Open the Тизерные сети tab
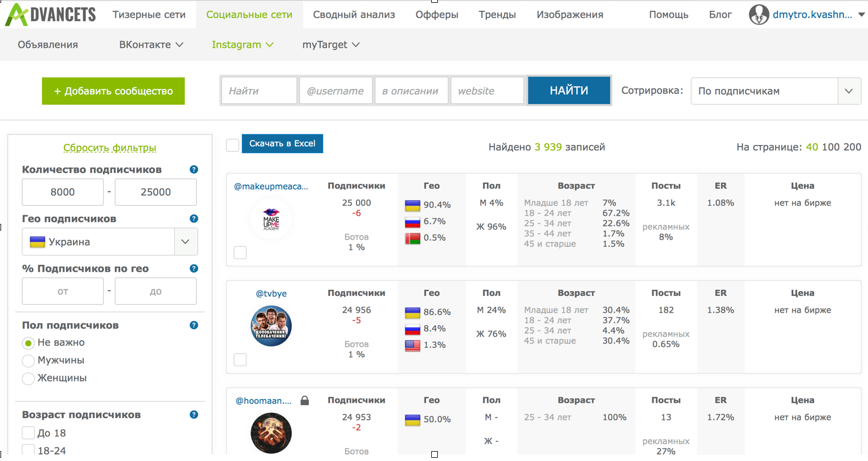The width and height of the screenshot is (868, 461). coord(149,15)
